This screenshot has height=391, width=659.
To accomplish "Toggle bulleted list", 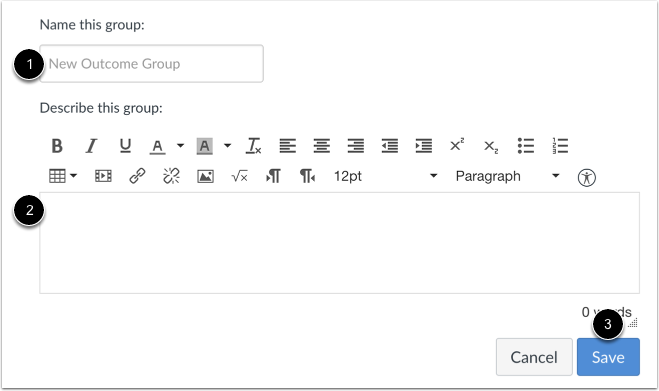I will click(x=526, y=146).
